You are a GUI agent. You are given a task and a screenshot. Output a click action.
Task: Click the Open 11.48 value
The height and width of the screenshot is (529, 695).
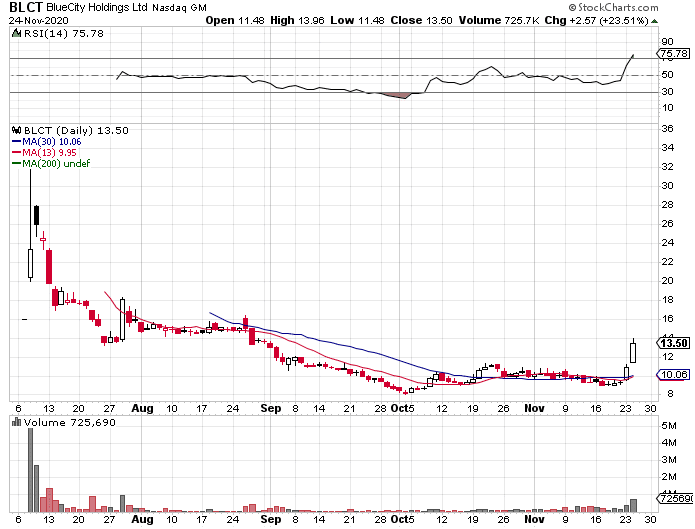click(x=235, y=20)
